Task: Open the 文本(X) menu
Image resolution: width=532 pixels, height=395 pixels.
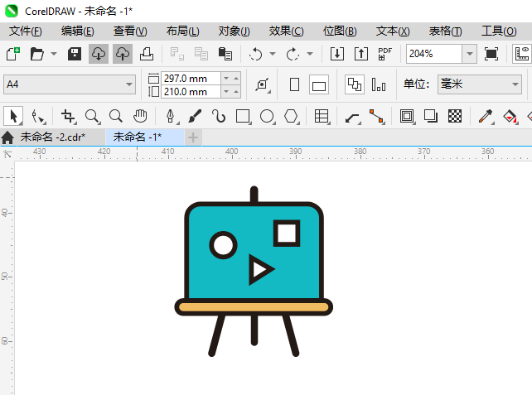Action: pos(393,31)
